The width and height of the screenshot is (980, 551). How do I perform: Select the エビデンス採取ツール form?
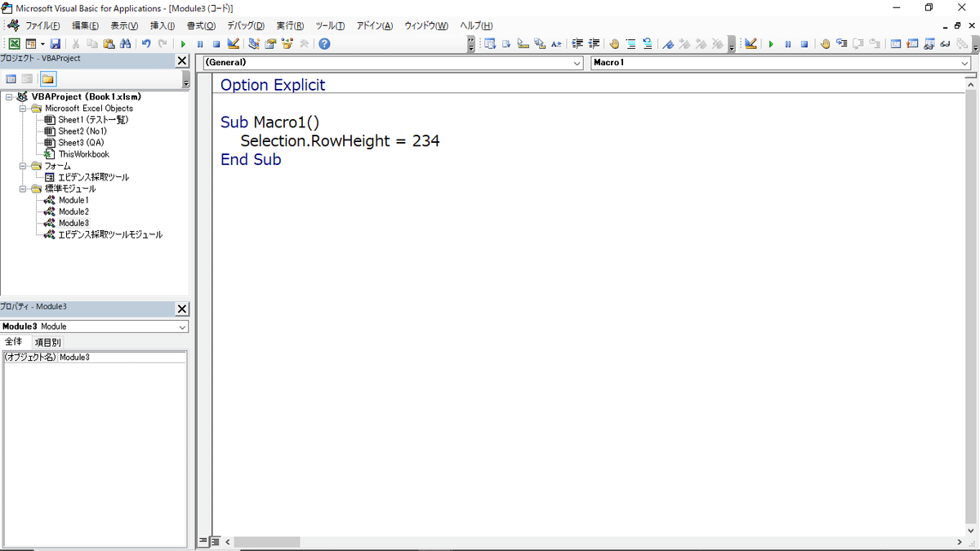pos(93,177)
